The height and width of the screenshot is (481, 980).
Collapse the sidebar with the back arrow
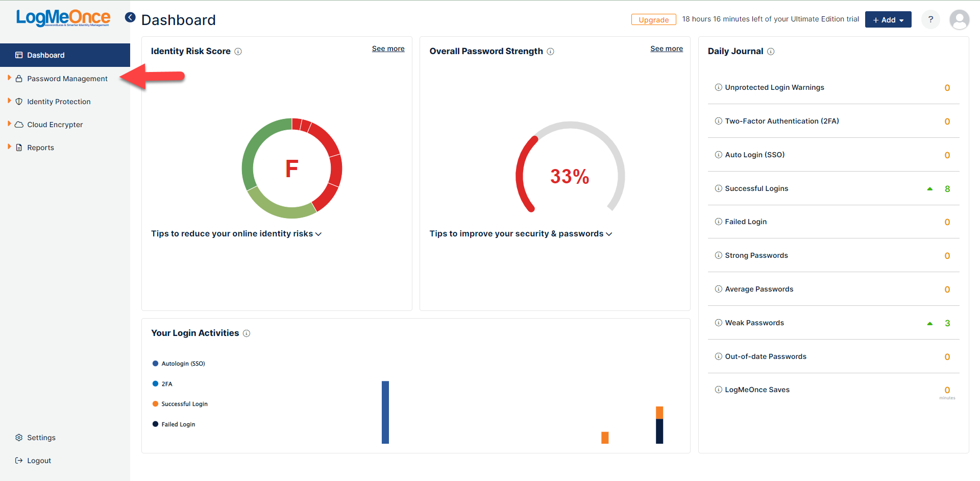coord(130,17)
